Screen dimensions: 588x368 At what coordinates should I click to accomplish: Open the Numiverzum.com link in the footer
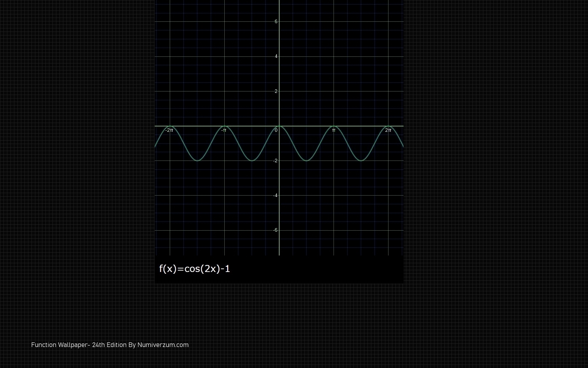coord(163,345)
